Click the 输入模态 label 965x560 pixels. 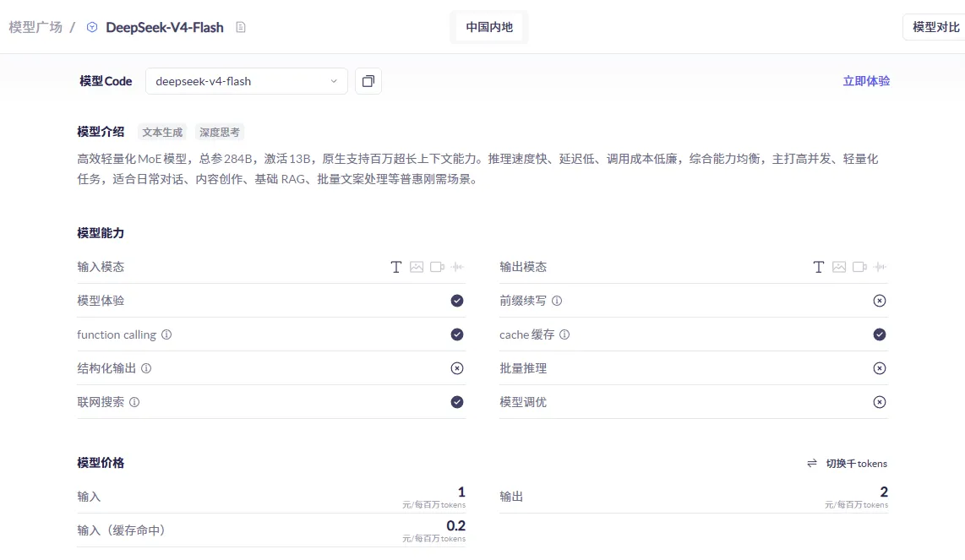[101, 267]
